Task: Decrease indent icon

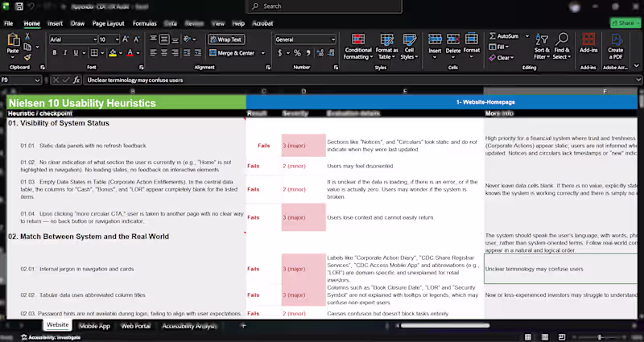Action: point(187,53)
